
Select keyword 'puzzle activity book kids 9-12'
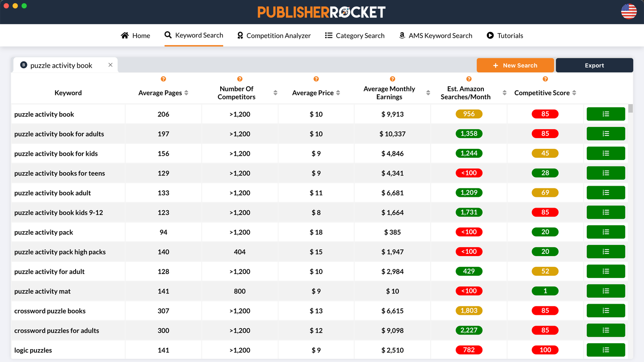click(59, 213)
